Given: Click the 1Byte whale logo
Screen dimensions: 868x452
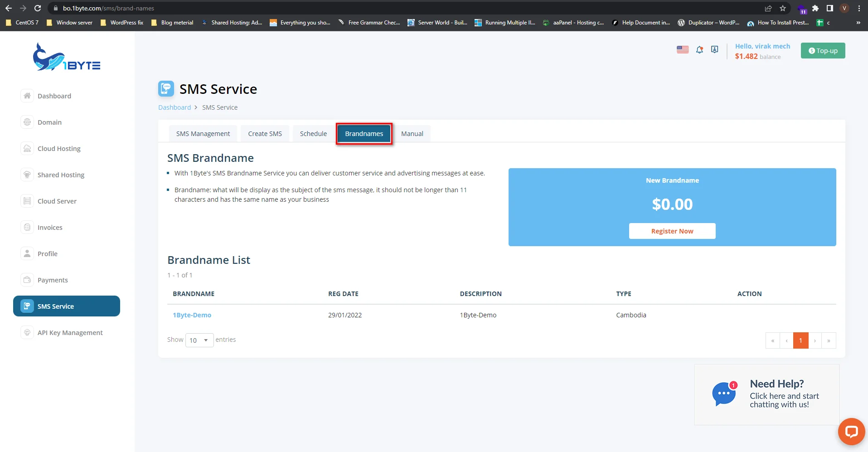Looking at the screenshot, I should (x=67, y=57).
